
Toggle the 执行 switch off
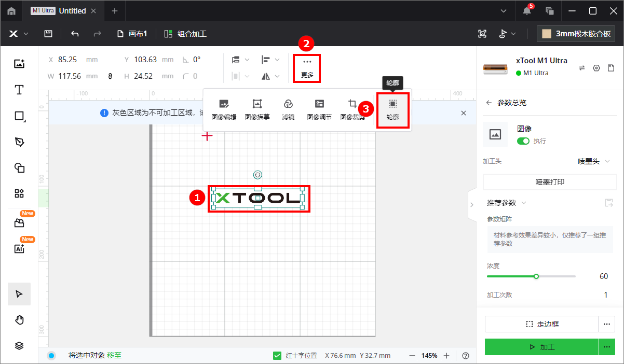point(523,141)
